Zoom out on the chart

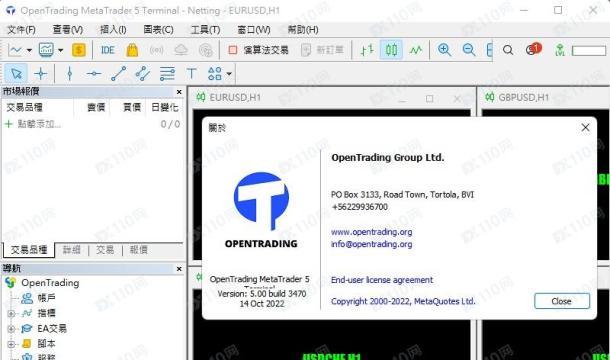469,50
